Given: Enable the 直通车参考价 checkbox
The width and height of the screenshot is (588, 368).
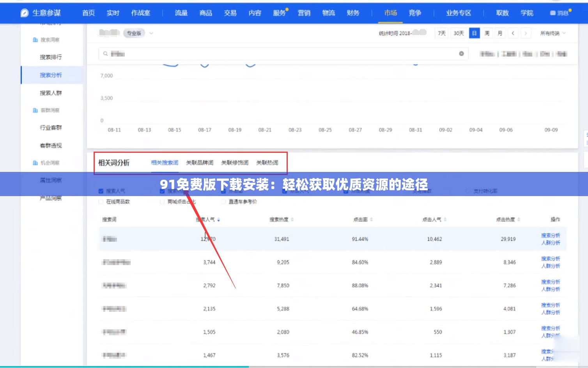Looking at the screenshot, I should 223,202.
